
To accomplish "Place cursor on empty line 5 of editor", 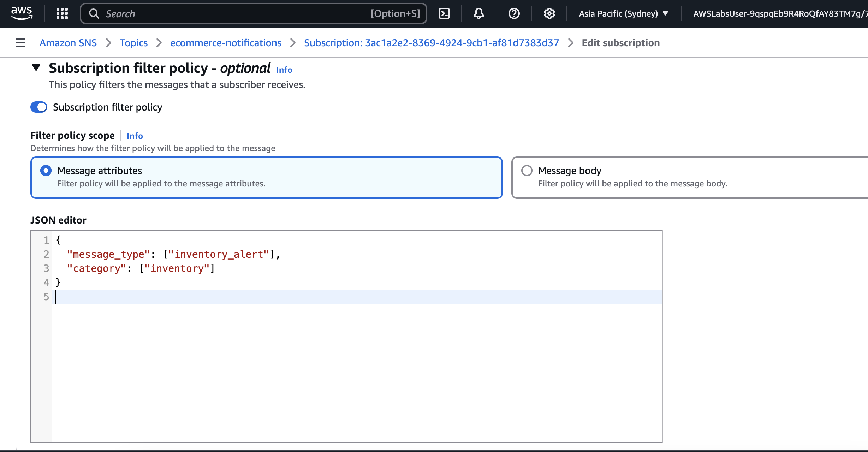I will (x=357, y=297).
